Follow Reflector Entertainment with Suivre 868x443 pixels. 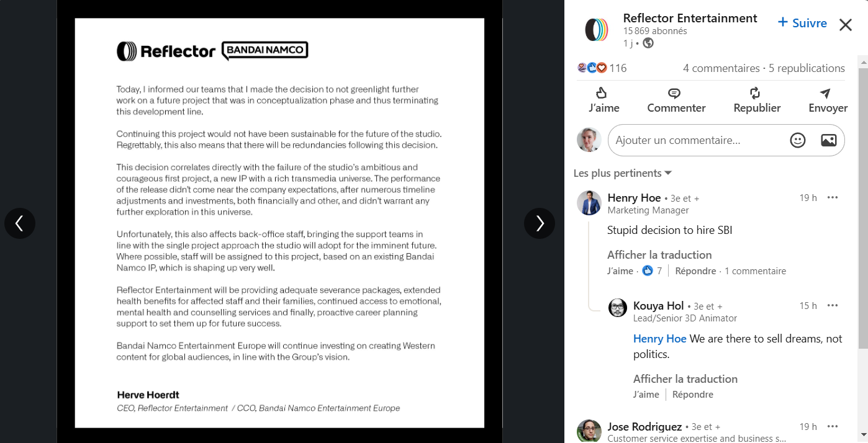pyautogui.click(x=802, y=23)
